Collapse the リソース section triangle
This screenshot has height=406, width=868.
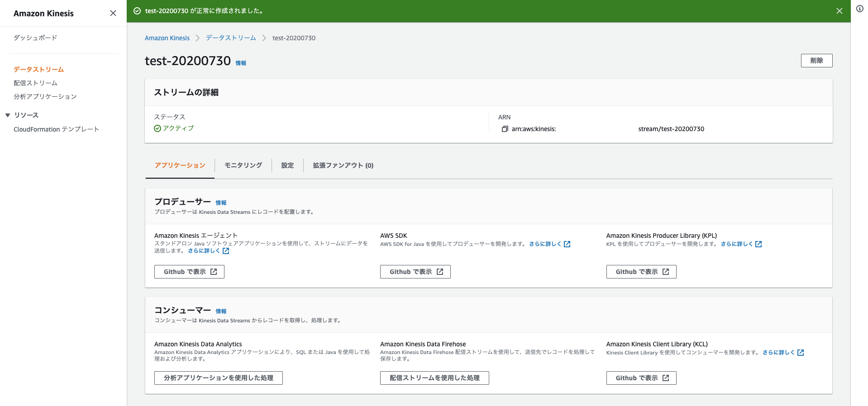tap(8, 115)
